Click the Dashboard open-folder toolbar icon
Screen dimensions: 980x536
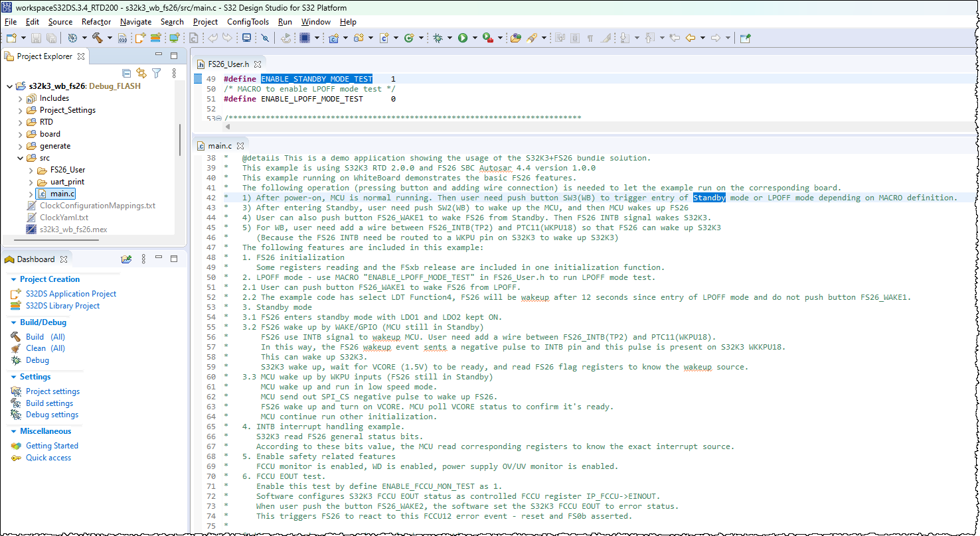click(126, 259)
